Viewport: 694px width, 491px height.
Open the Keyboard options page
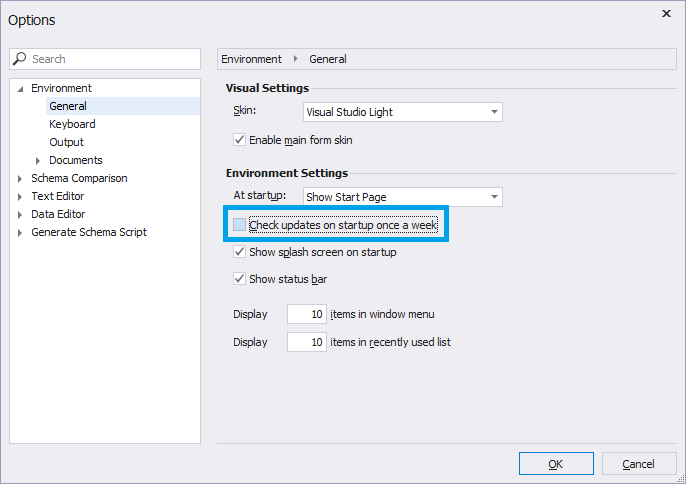pos(73,125)
